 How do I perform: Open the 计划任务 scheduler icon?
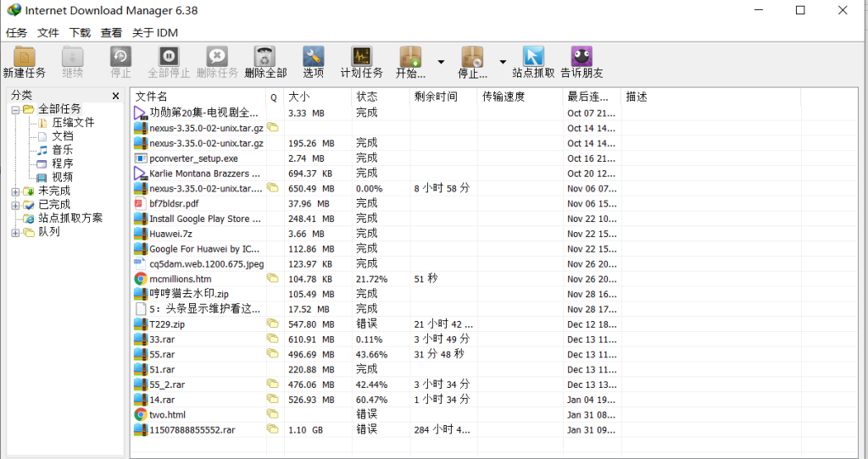coord(361,57)
